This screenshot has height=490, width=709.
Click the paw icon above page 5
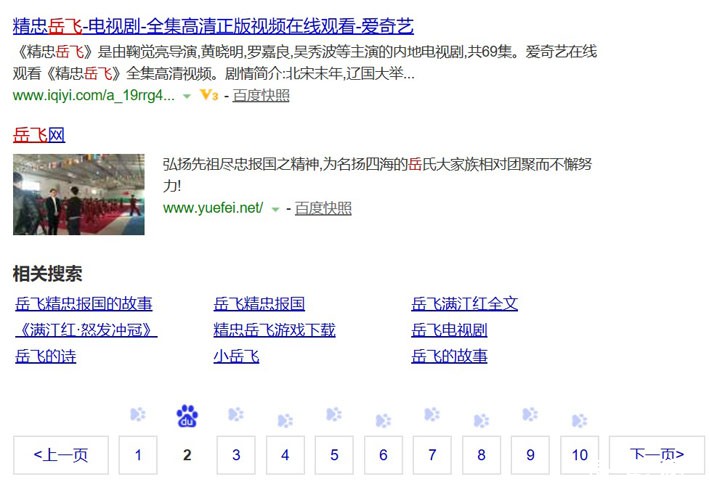pos(334,414)
